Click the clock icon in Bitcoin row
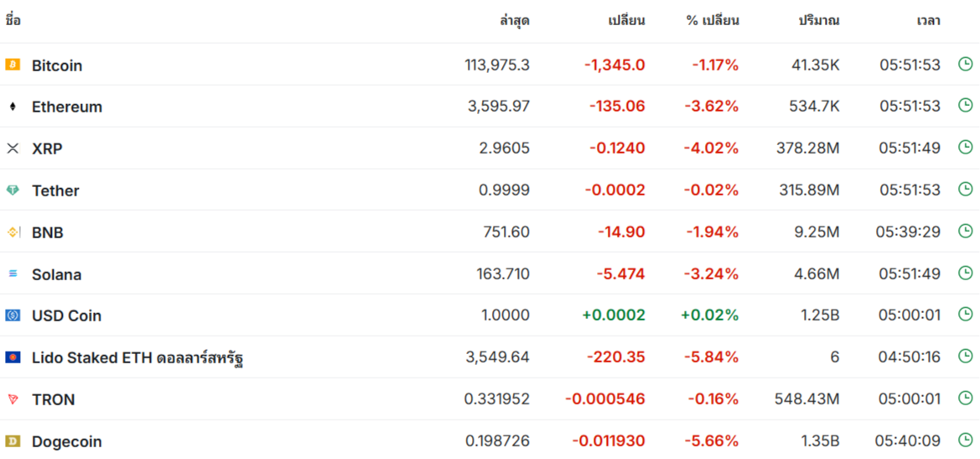 [x=966, y=64]
